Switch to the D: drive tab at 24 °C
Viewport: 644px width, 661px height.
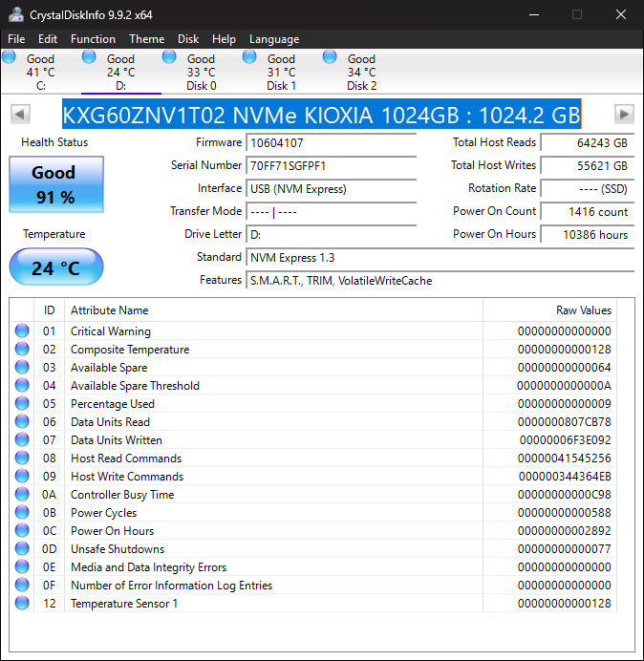[121, 72]
